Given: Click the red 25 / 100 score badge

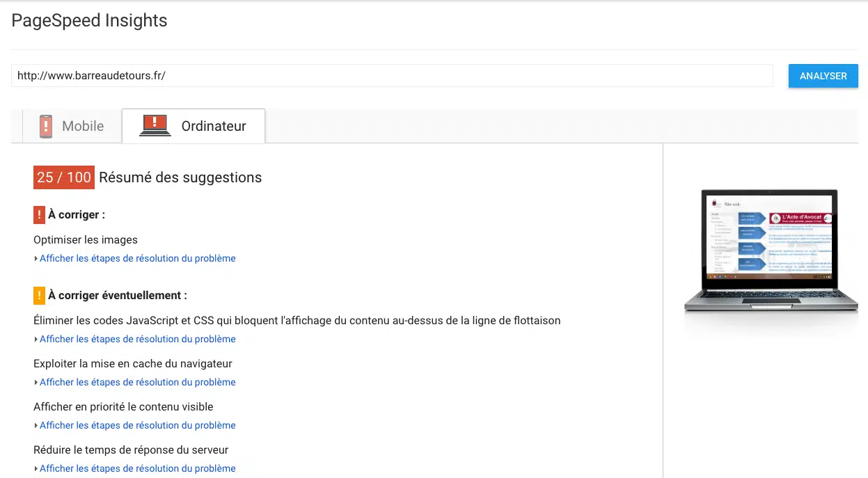Looking at the screenshot, I should click(63, 177).
